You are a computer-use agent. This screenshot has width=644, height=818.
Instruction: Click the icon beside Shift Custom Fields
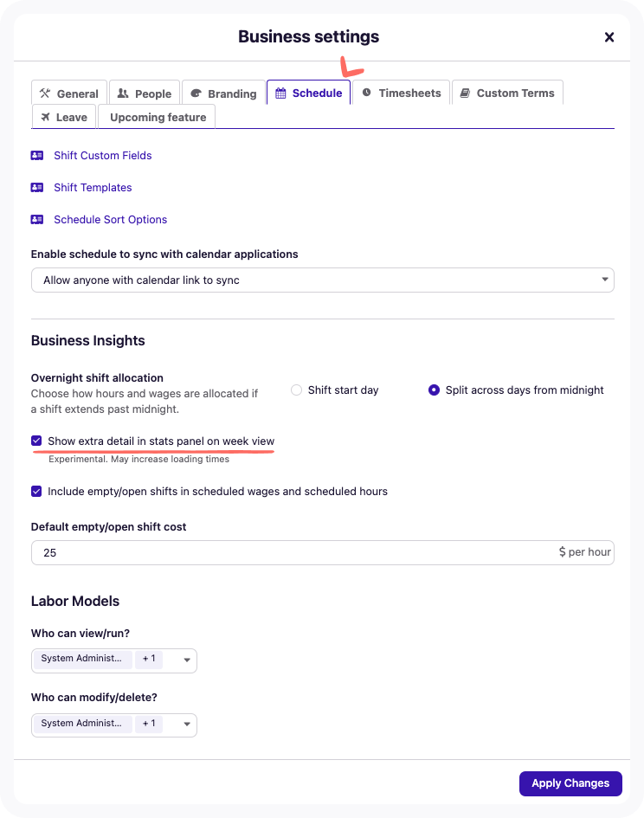(x=36, y=155)
